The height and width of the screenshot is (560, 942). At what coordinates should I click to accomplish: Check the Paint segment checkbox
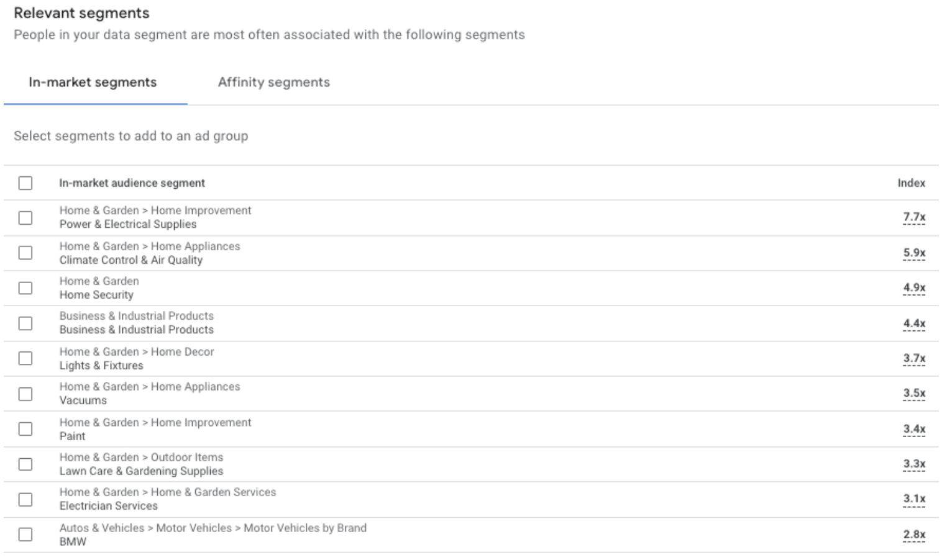click(x=25, y=429)
